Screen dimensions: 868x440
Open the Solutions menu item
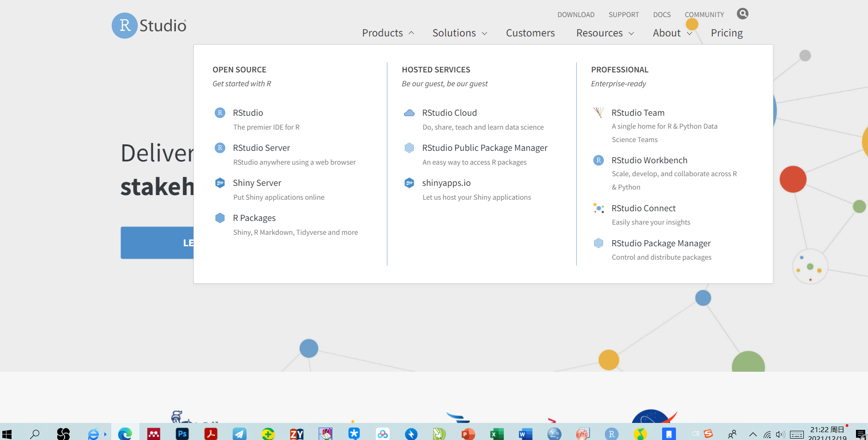click(x=454, y=33)
